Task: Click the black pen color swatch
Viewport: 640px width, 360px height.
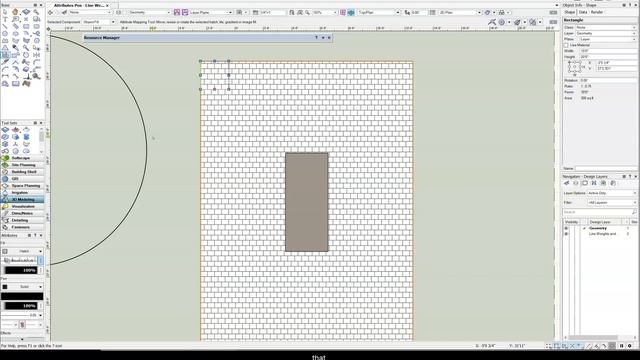Action: [x=22, y=296]
